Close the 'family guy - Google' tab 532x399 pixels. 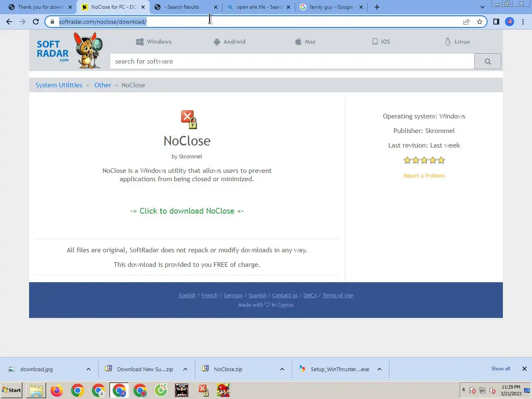point(361,7)
